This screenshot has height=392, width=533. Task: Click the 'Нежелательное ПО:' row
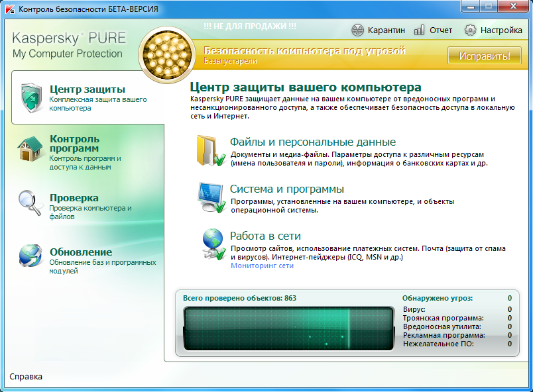457,344
